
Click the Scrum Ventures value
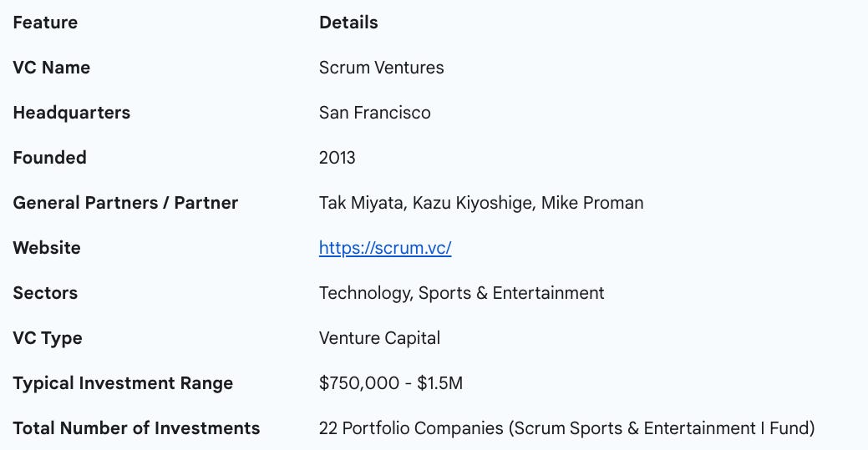pos(381,68)
